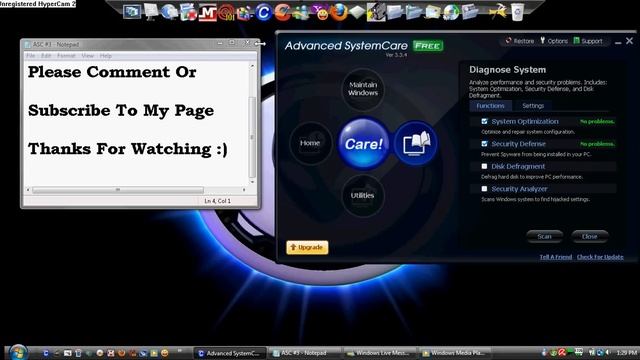Viewport: 640px width, 360px height.
Task: Enable the Disk Defragment checkbox
Action: [x=484, y=166]
